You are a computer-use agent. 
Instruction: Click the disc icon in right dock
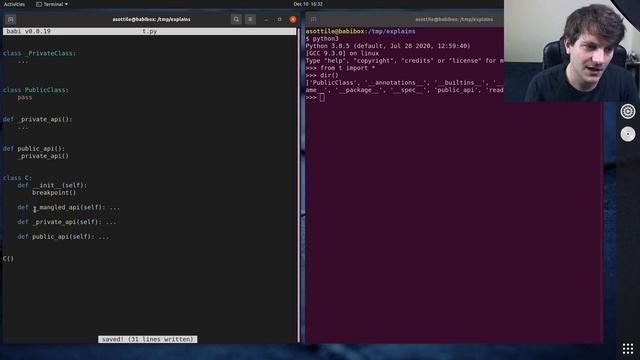628,134
